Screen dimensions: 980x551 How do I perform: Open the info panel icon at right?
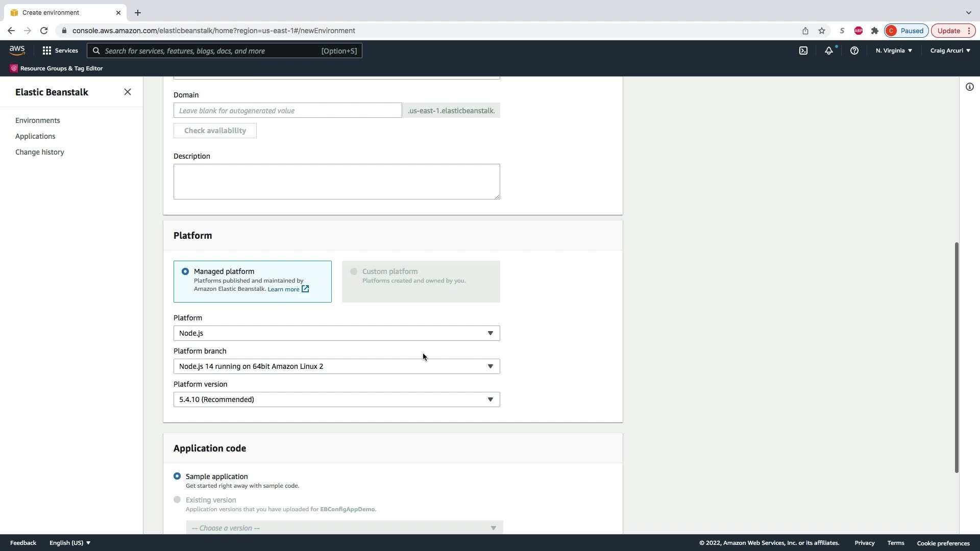(x=969, y=87)
